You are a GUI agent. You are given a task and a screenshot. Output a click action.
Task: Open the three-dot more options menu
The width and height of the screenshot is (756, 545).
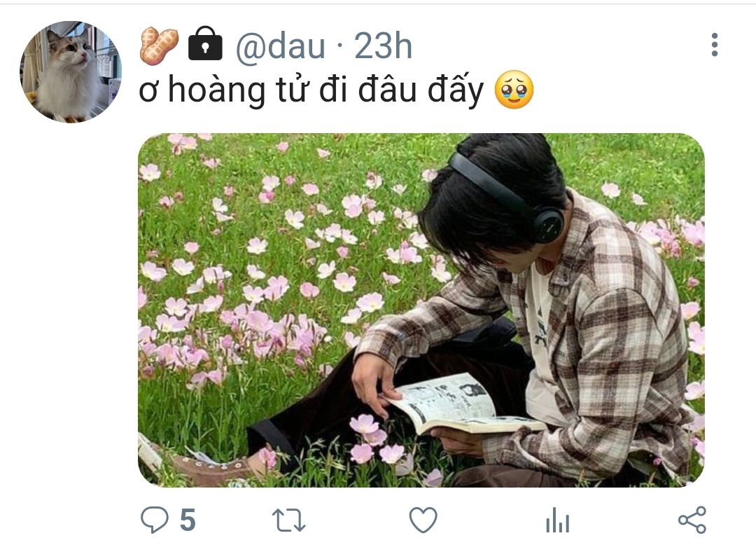point(715,45)
